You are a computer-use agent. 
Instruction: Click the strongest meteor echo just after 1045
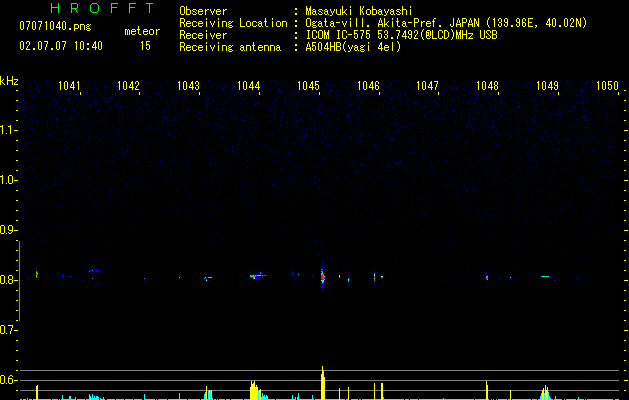323,276
